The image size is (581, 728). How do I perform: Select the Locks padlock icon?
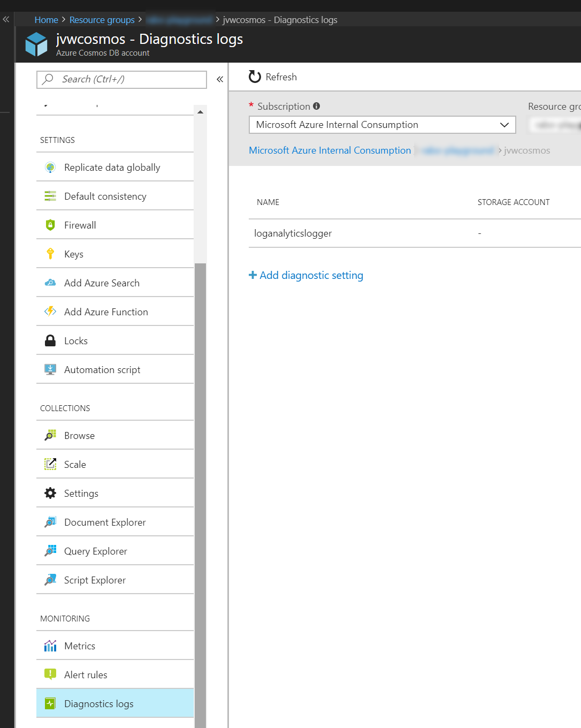(50, 340)
